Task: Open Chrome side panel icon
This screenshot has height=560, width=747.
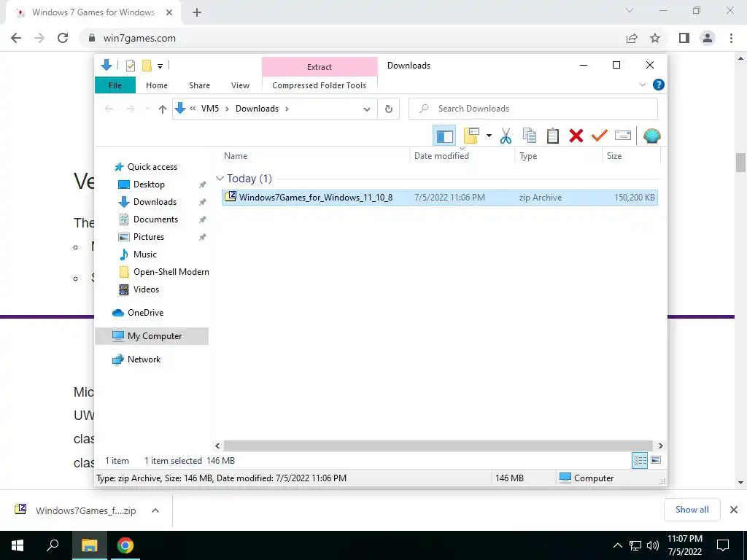Action: (684, 38)
